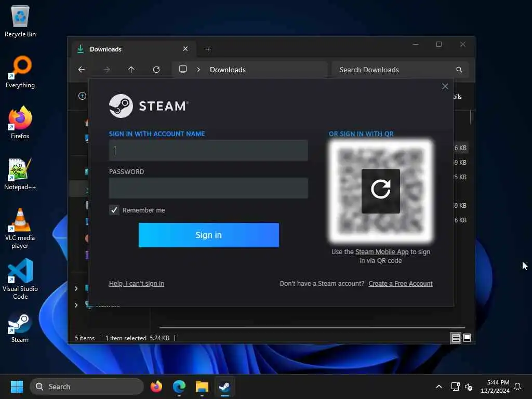Show hidden system tray icons
Viewport: 532px width, 399px height.
[438, 387]
